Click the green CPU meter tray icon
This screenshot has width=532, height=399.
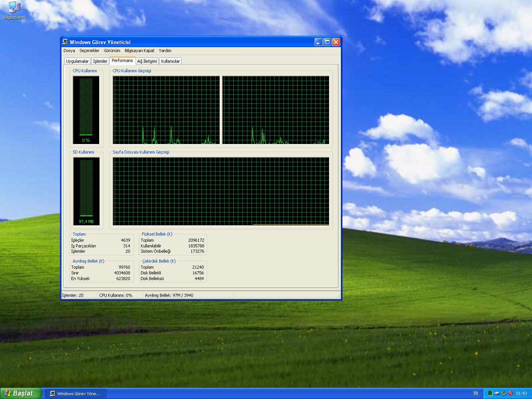(490, 393)
